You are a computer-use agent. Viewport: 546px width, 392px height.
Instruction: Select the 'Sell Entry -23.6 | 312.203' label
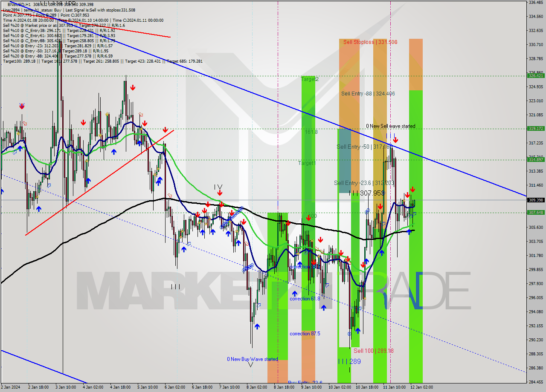[x=363, y=183]
